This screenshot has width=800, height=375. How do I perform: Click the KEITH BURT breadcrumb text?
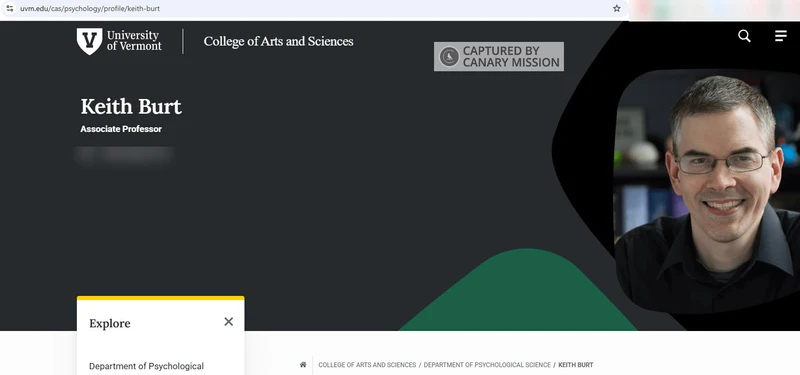click(576, 365)
